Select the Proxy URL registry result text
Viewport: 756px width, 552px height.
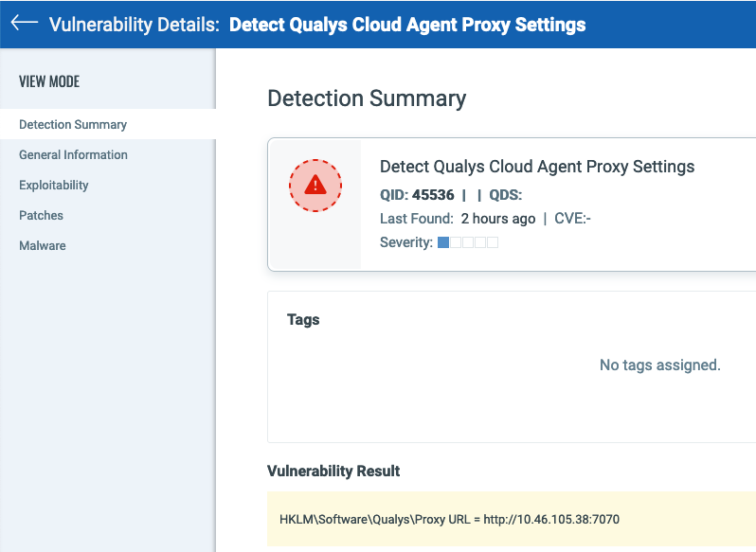(449, 519)
